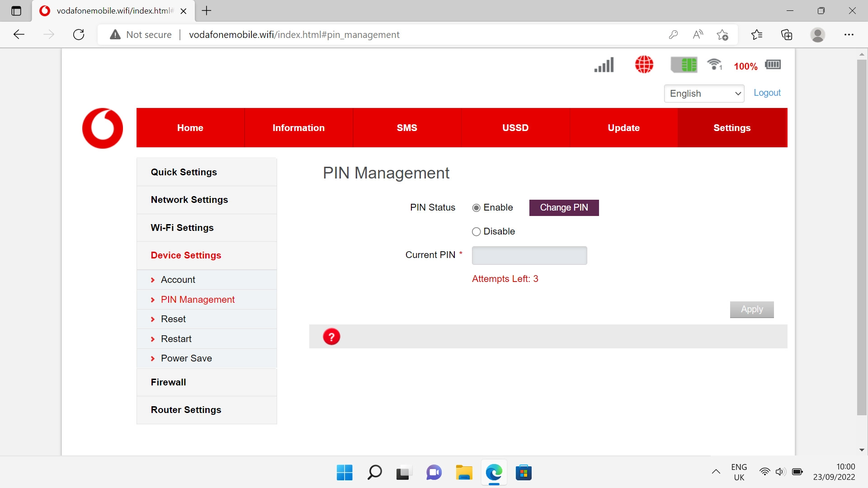This screenshot has width=868, height=488.
Task: Add this page to favorites star icon
Action: tap(722, 35)
